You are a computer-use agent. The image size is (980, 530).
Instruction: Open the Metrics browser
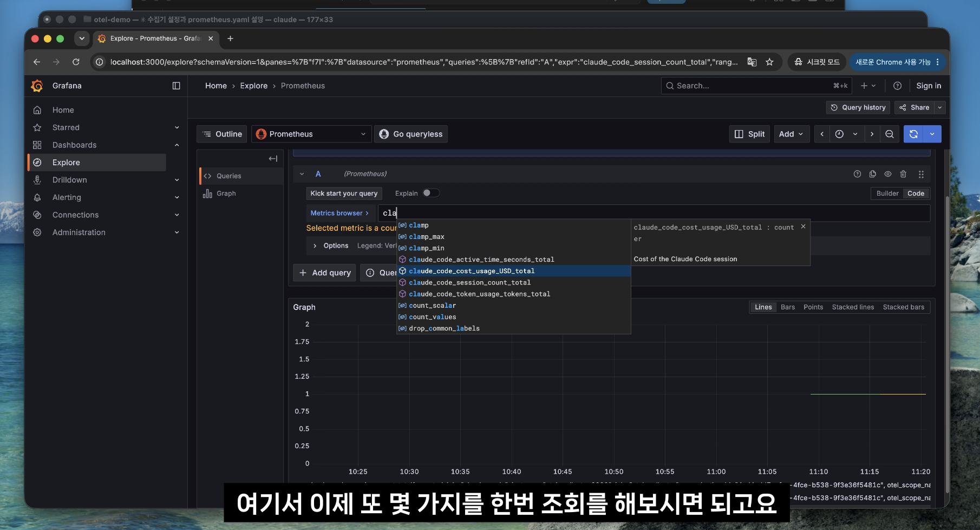(339, 213)
